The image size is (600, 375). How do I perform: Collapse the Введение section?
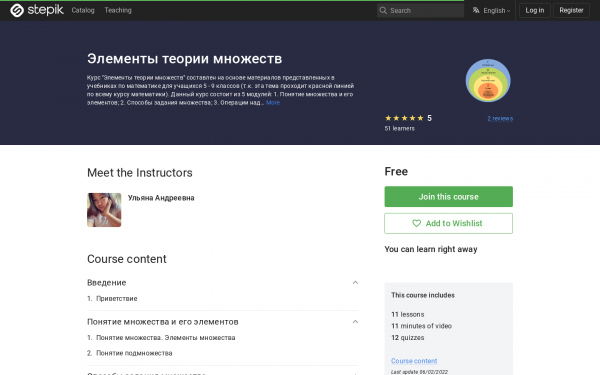pos(355,282)
